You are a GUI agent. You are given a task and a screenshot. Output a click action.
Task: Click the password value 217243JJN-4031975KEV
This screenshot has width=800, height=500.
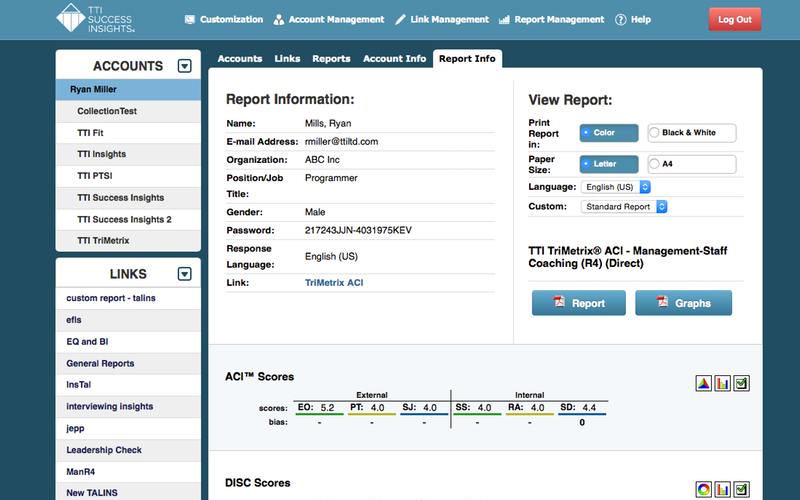click(358, 231)
